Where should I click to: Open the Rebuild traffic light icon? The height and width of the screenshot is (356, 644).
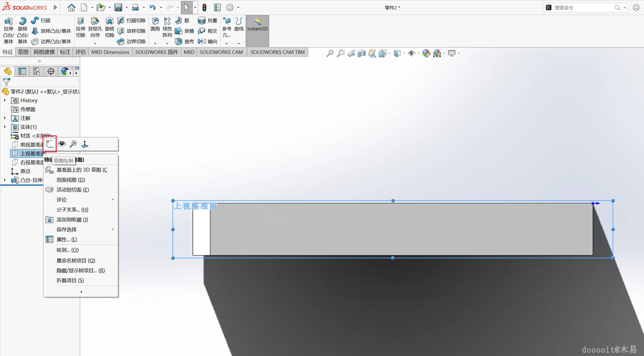pyautogui.click(x=204, y=7)
